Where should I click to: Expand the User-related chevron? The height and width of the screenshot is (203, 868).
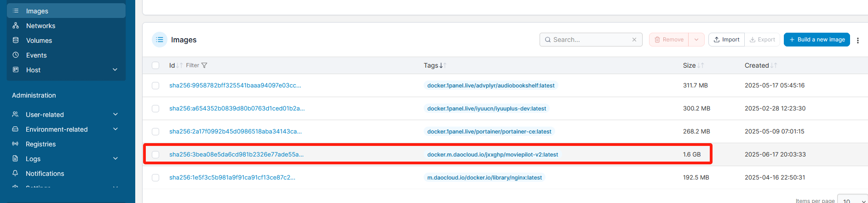coord(115,114)
